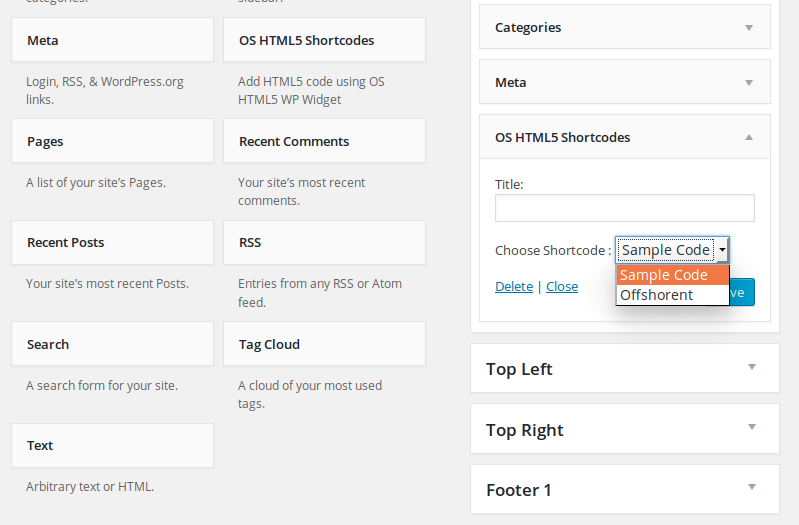
Task: Expand the Meta widget arrow in sidebar
Action: coord(749,83)
